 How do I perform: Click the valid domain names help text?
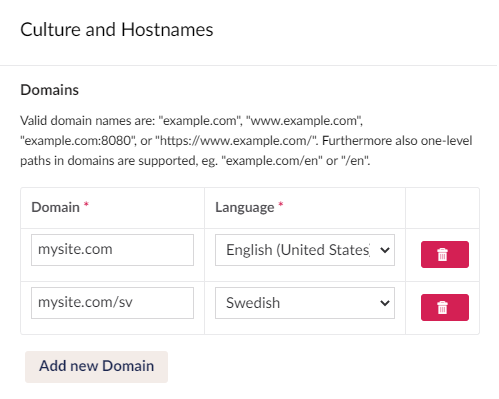[x=246, y=141]
